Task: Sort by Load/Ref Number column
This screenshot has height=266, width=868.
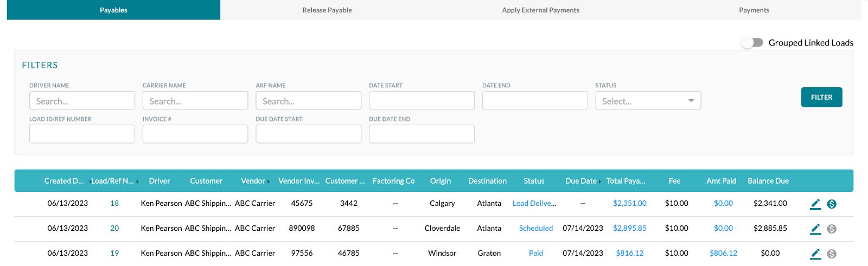Action: tap(112, 181)
